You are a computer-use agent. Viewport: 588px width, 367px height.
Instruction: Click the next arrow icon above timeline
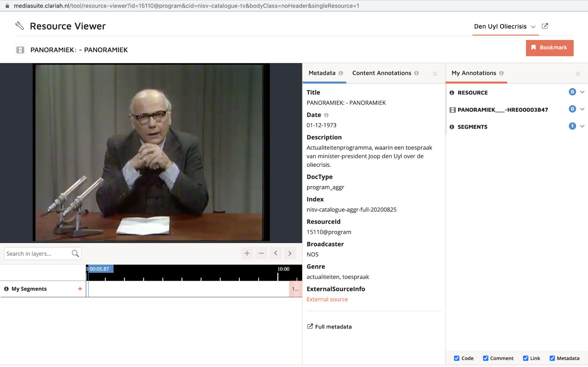(290, 253)
